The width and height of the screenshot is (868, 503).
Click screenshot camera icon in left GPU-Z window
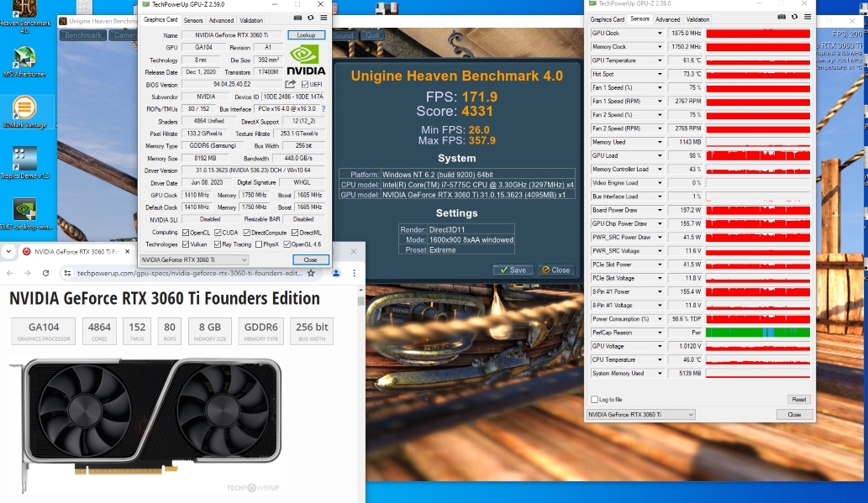click(297, 18)
